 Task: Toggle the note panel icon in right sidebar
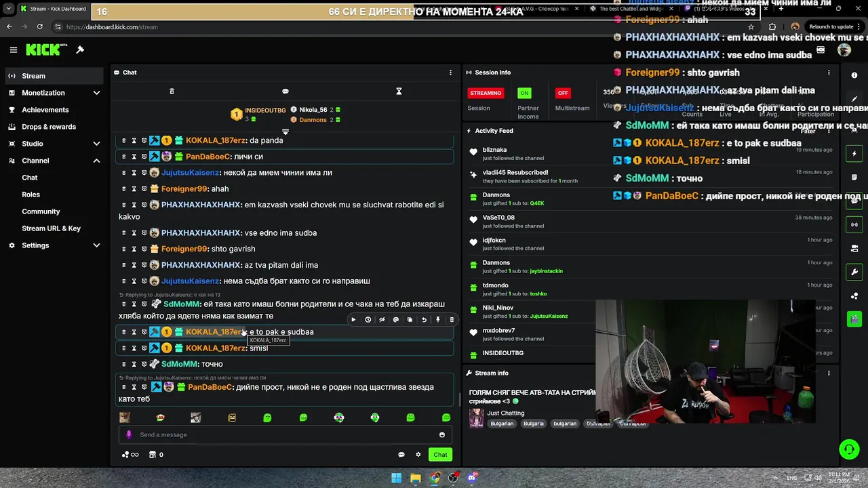[854, 178]
